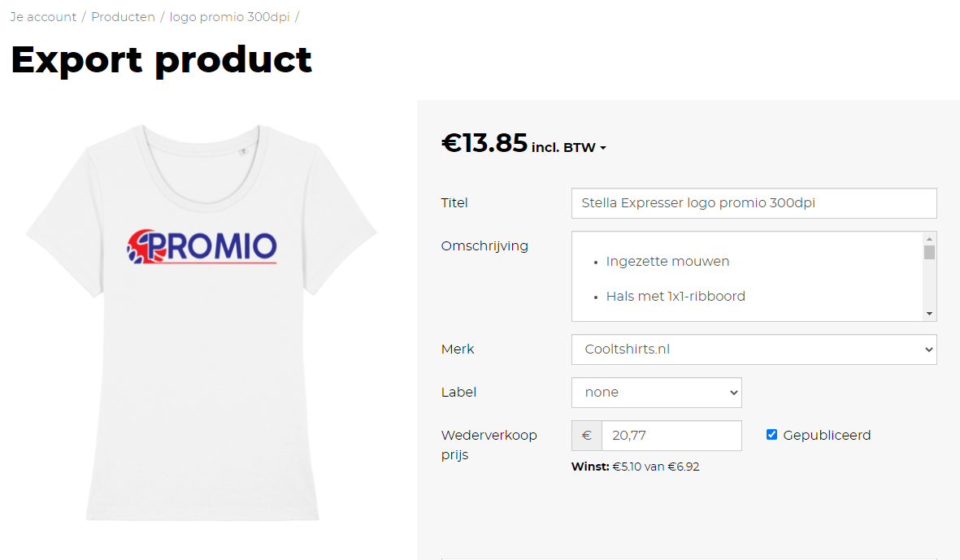Screen dimensions: 960x560
Task: Go to the Je account breadcrumb
Action: pos(43,17)
